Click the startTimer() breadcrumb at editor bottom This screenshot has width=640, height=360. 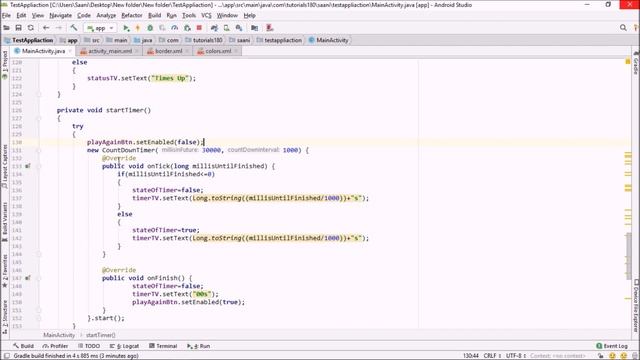[x=100, y=335]
